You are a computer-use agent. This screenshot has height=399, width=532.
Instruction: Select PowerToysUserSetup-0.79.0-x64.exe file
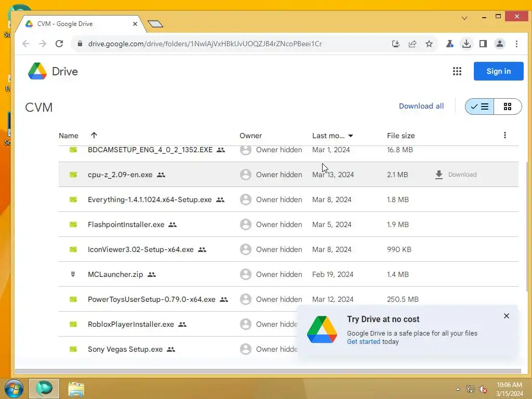click(x=288, y=299)
